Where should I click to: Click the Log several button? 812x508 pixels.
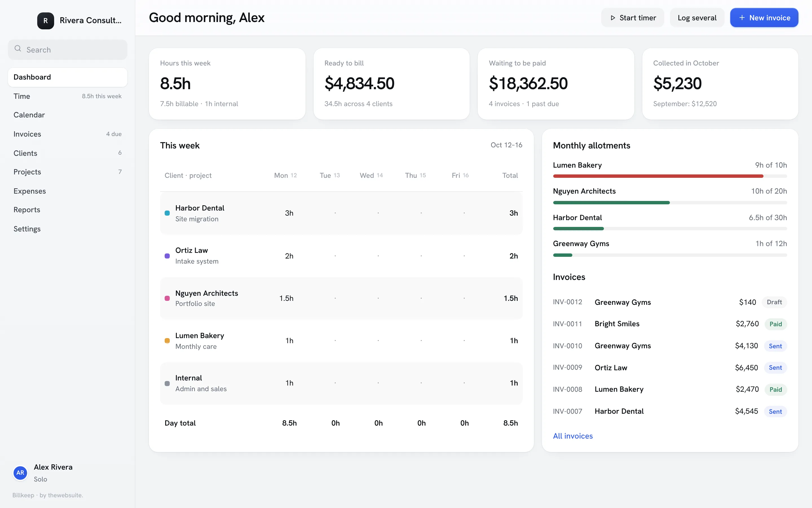(x=697, y=18)
